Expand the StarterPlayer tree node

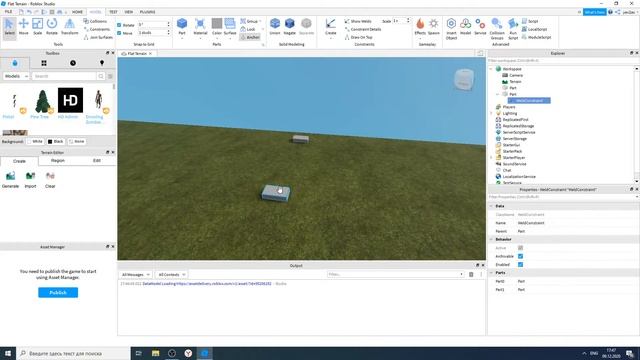(x=491, y=158)
